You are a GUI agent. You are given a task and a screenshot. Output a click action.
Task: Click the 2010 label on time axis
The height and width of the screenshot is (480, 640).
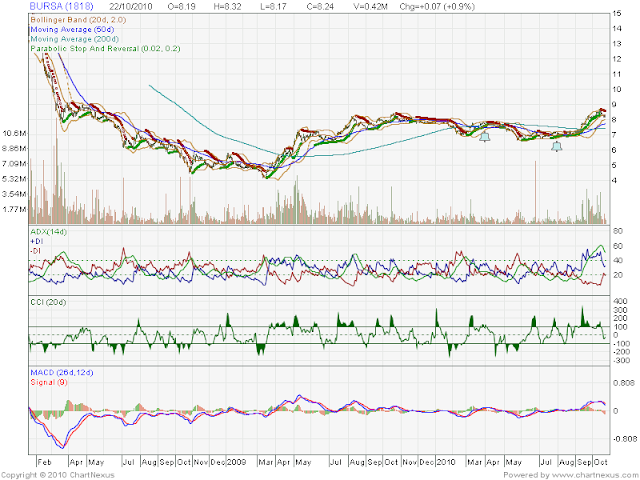point(445,462)
